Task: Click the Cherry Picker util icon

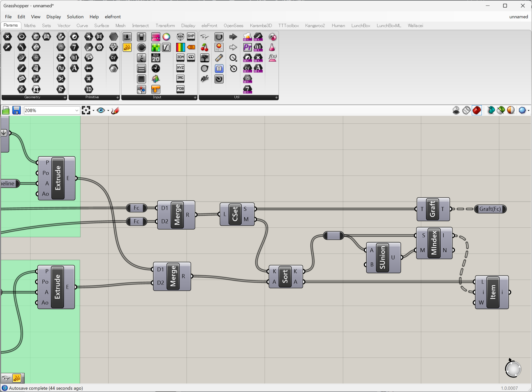Action: tap(205, 47)
